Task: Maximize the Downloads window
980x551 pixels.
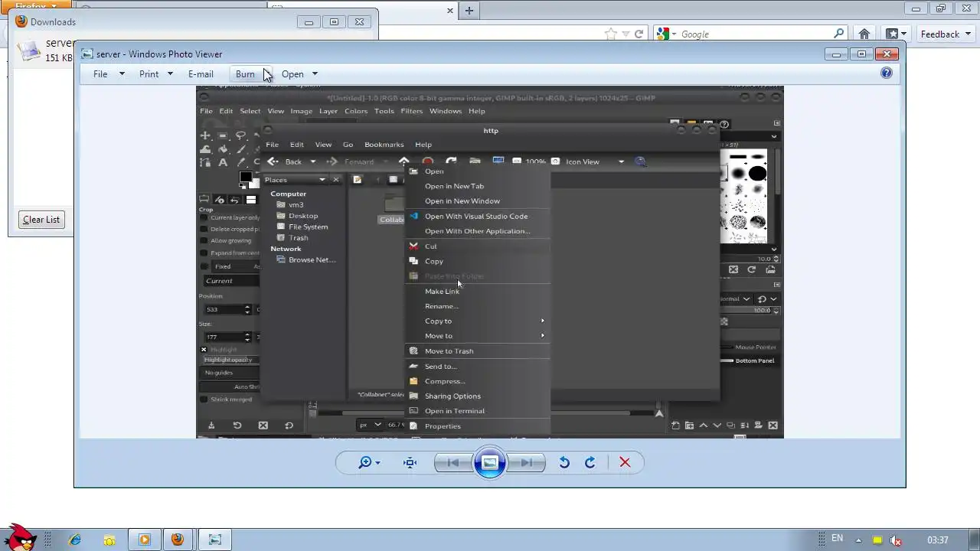Action: pos(334,22)
